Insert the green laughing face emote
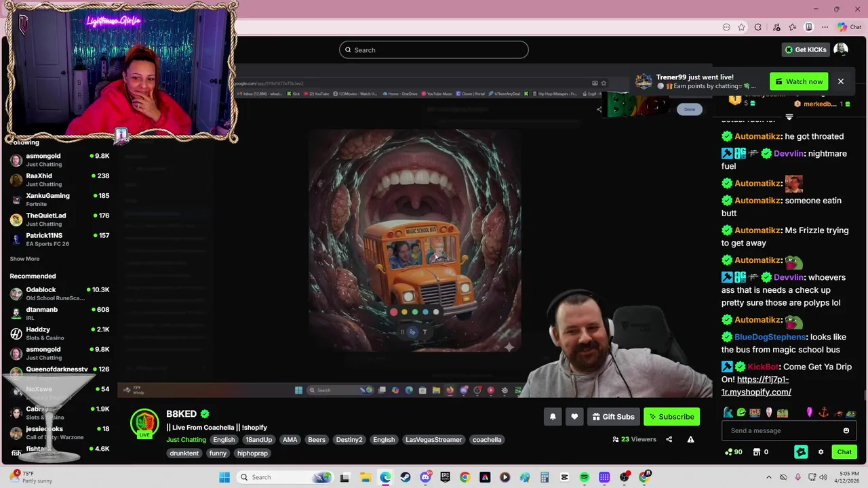This screenshot has width=868, height=488. click(741, 413)
